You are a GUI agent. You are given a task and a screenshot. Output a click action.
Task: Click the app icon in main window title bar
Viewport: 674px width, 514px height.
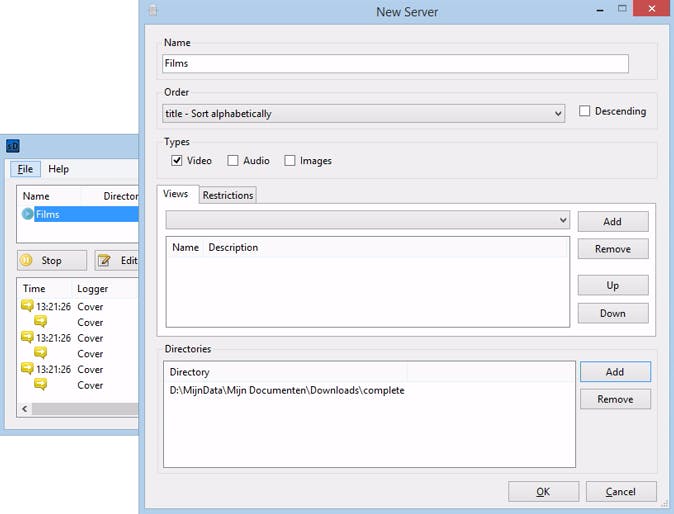(13, 146)
